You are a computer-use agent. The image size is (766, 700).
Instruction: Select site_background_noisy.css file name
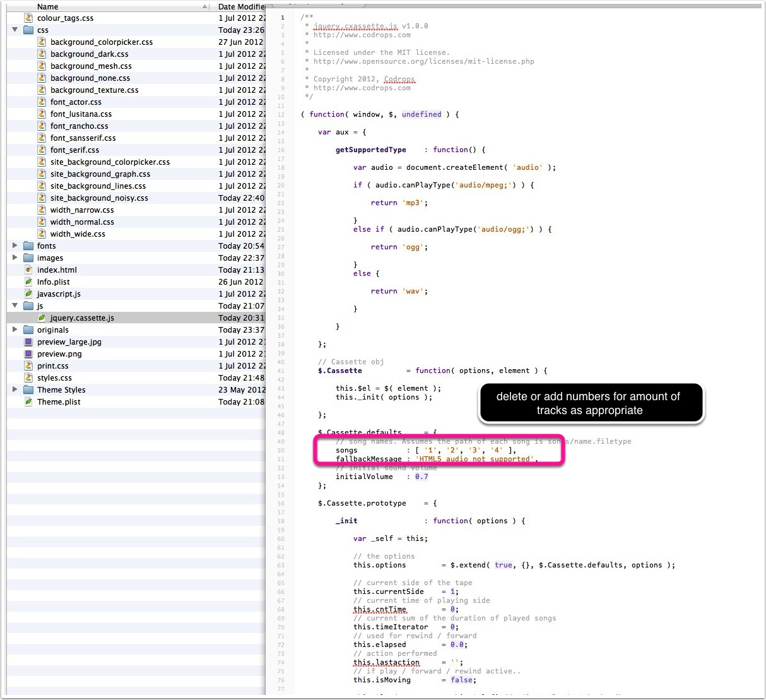coord(99,198)
